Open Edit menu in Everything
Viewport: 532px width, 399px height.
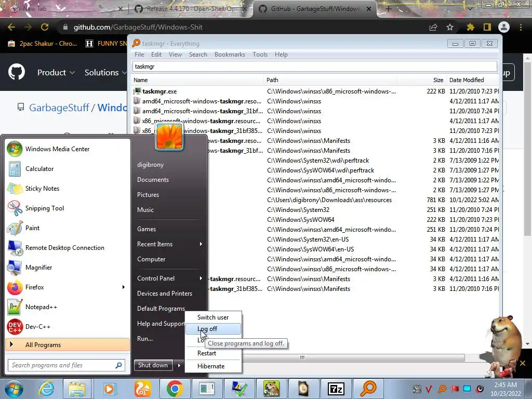tap(156, 55)
